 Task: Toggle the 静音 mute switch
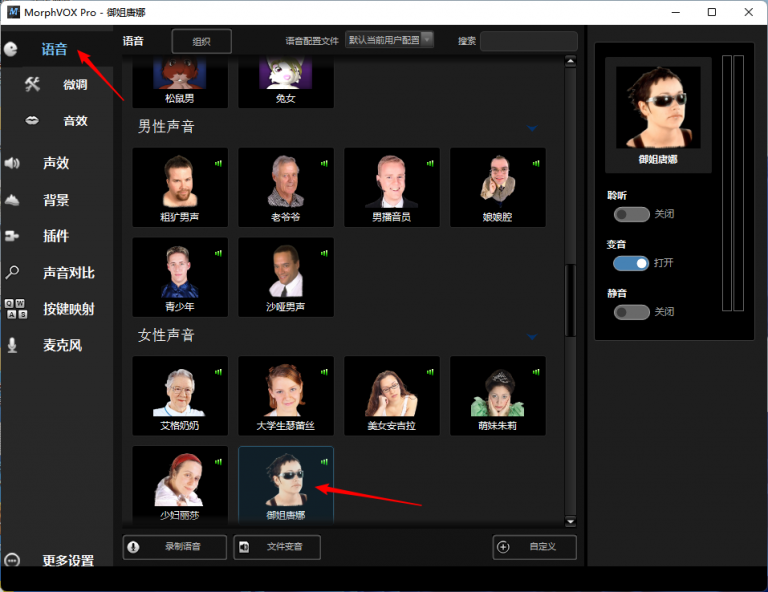[x=631, y=312]
